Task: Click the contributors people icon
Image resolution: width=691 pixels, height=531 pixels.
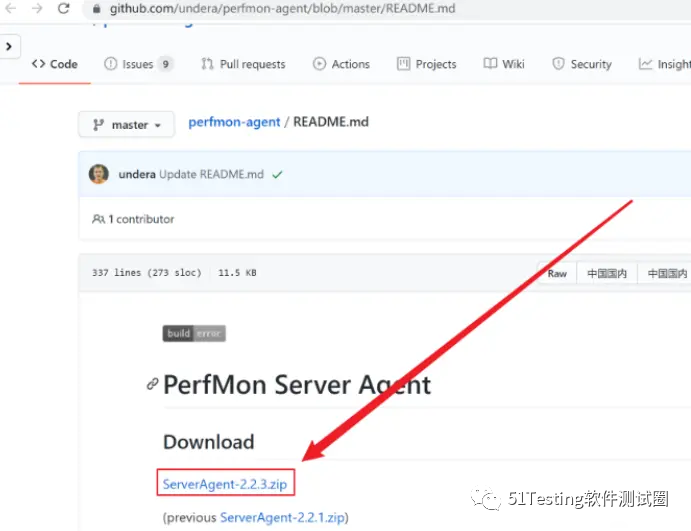Action: [98, 219]
